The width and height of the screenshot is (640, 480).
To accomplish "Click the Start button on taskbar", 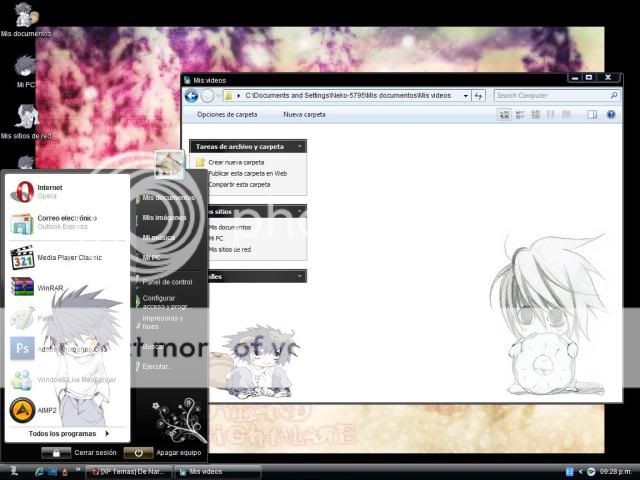I will coord(13,471).
